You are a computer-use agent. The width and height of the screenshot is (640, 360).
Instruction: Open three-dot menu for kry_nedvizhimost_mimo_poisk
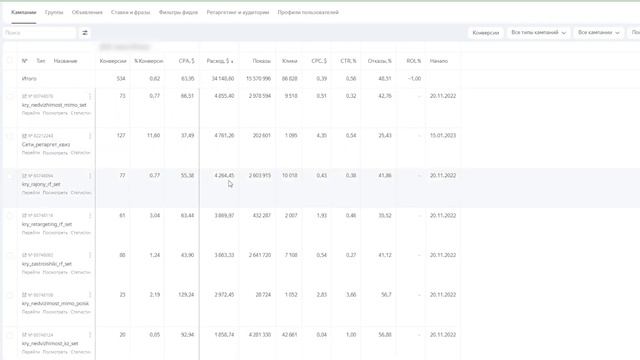(90, 295)
